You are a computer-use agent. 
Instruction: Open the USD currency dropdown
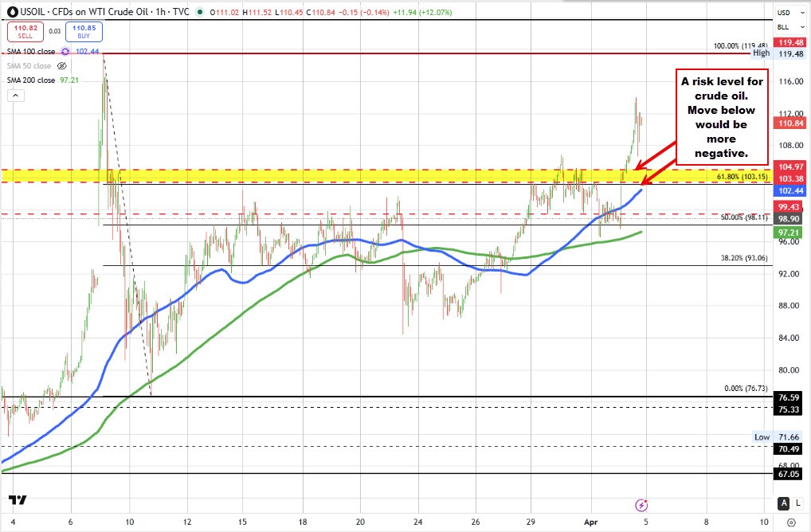click(x=784, y=13)
